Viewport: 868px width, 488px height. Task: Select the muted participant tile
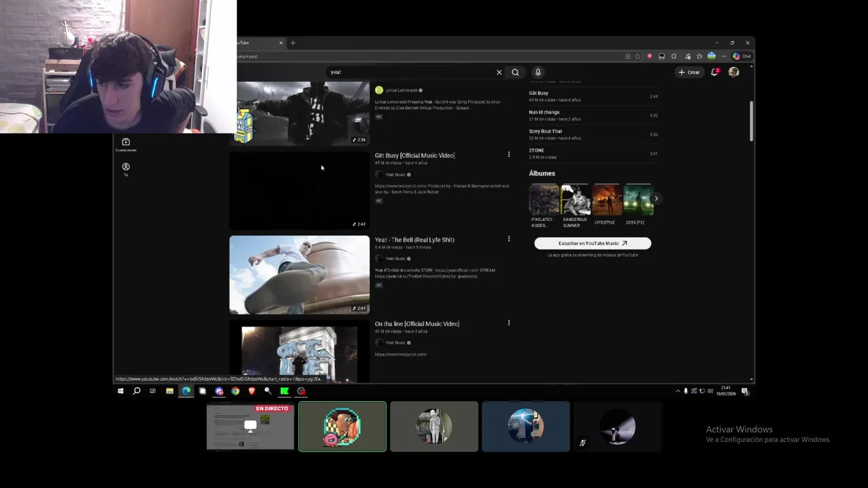pyautogui.click(x=617, y=426)
